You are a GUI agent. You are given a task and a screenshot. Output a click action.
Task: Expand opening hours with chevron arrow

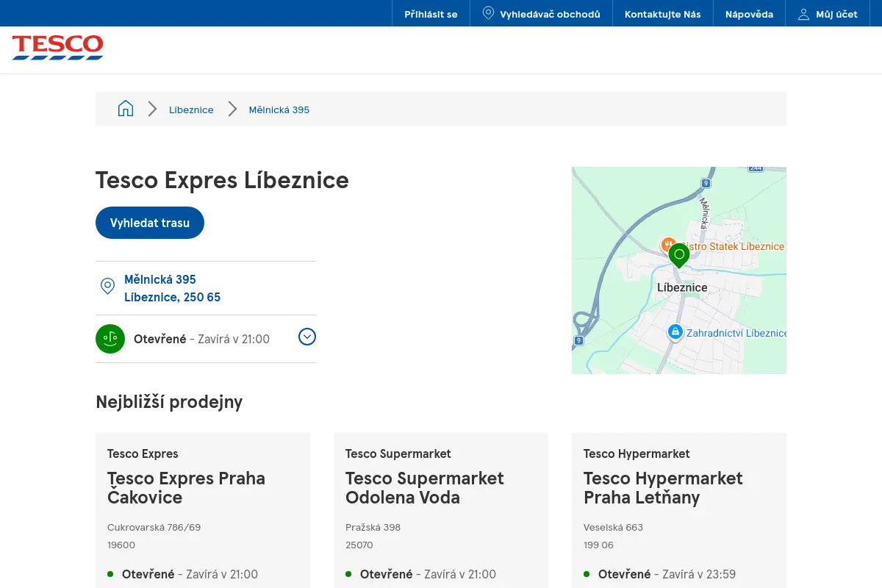tap(307, 337)
